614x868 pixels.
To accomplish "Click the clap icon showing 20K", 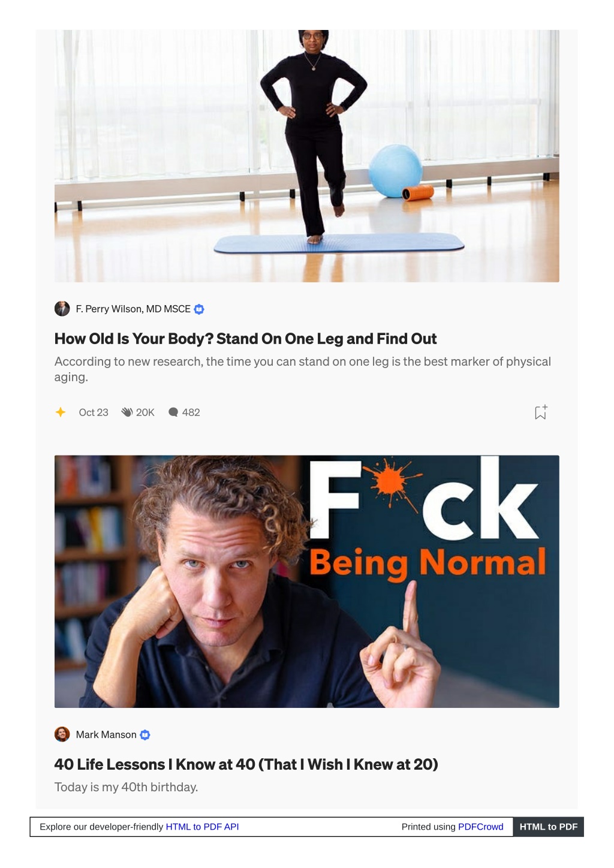I will [127, 412].
